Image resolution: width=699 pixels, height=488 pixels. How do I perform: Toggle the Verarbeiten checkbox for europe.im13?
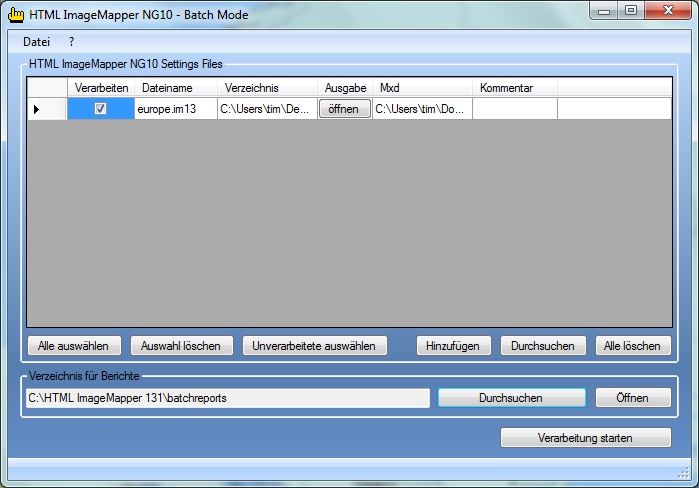click(x=100, y=109)
